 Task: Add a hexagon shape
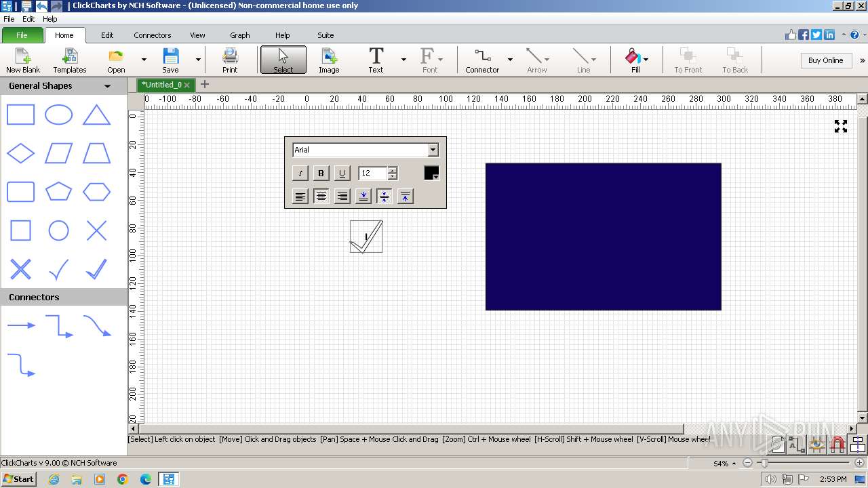[x=96, y=192]
